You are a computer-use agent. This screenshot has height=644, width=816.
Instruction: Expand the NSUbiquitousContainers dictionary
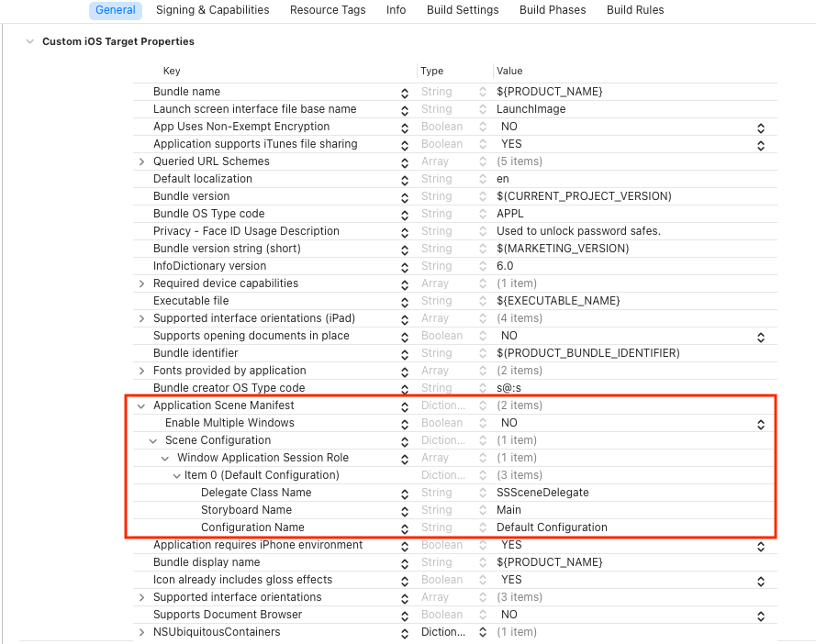[x=141, y=632]
